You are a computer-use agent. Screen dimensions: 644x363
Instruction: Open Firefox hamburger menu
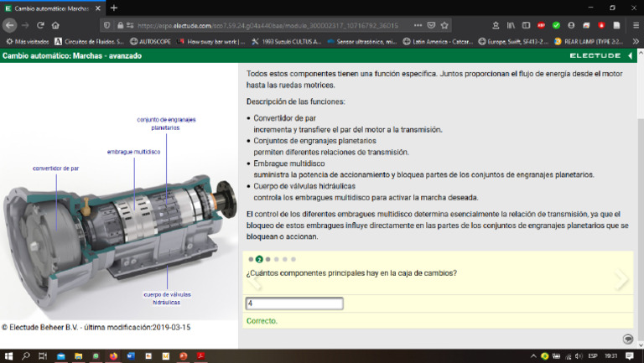(x=636, y=25)
